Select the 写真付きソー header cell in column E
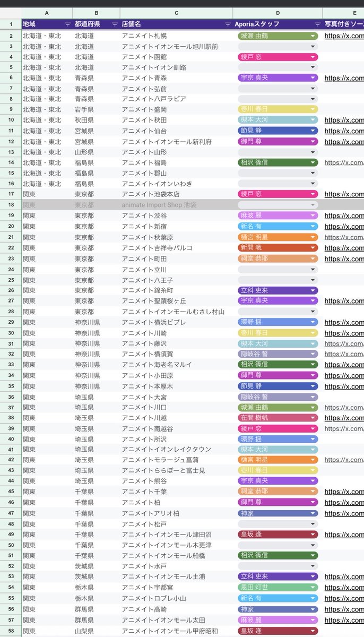The width and height of the screenshot is (364, 637). click(343, 24)
